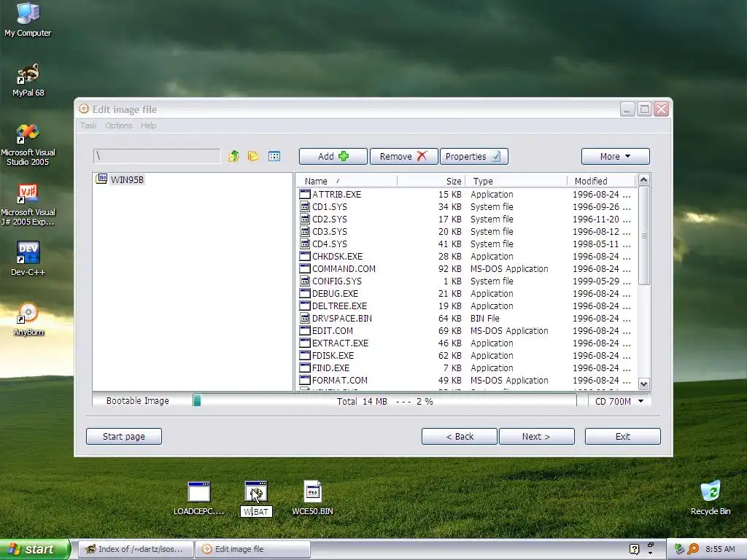Open the Recycle Bin icon
747x560 pixels.
point(711,498)
